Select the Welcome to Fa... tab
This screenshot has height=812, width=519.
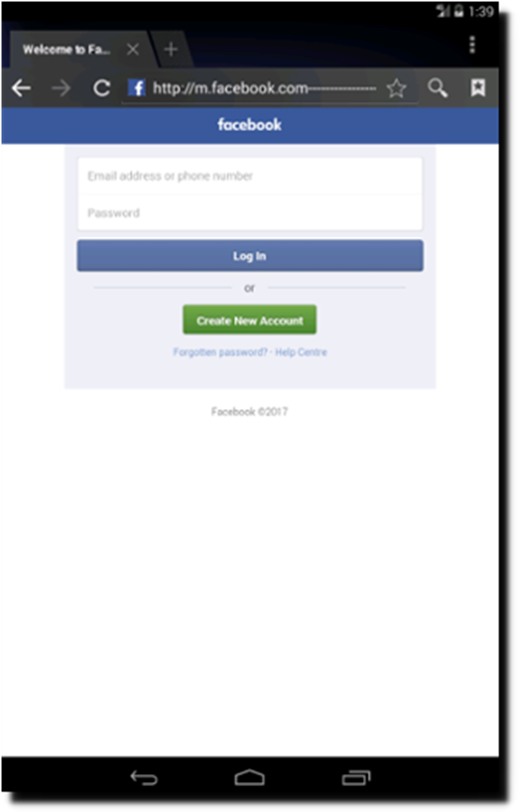coord(67,50)
